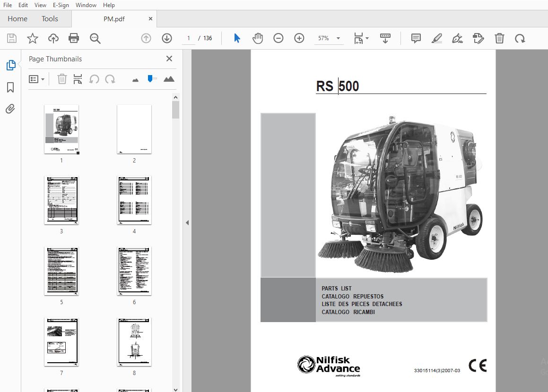The width and height of the screenshot is (548, 392).
Task: Add a sticky note comment
Action: tap(416, 38)
